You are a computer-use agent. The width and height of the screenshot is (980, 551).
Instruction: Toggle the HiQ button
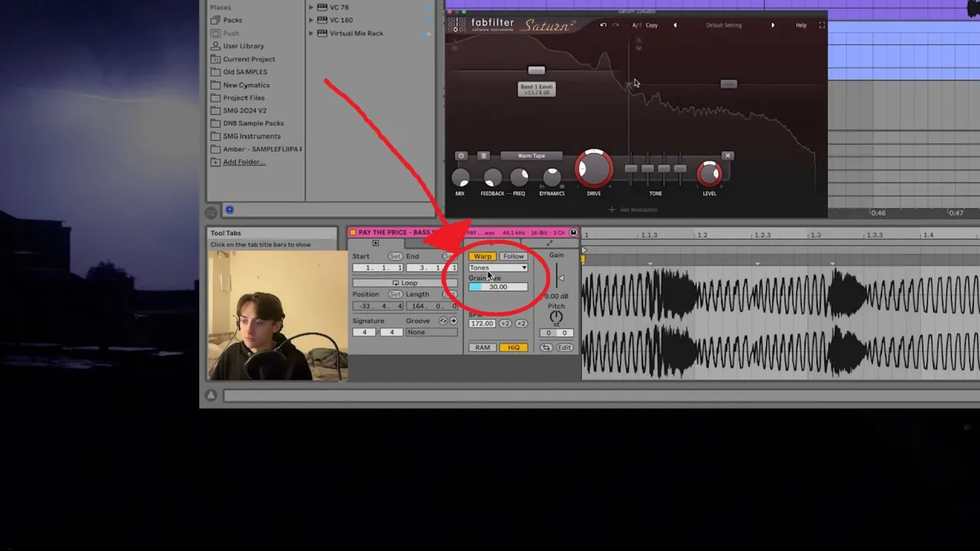513,347
